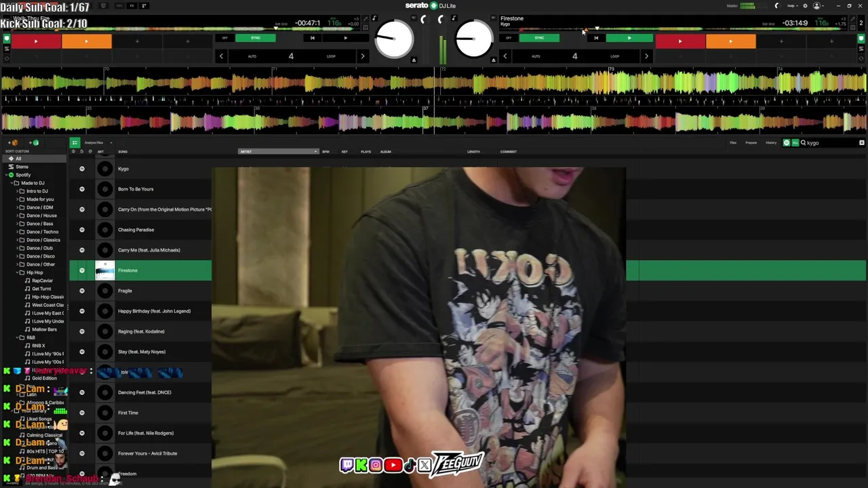Jump to track start on right deck
Viewport: 868px width, 488px height.
pos(596,38)
